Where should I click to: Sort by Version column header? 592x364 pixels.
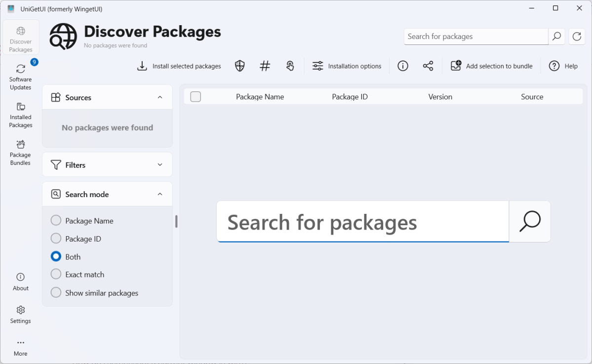440,97
